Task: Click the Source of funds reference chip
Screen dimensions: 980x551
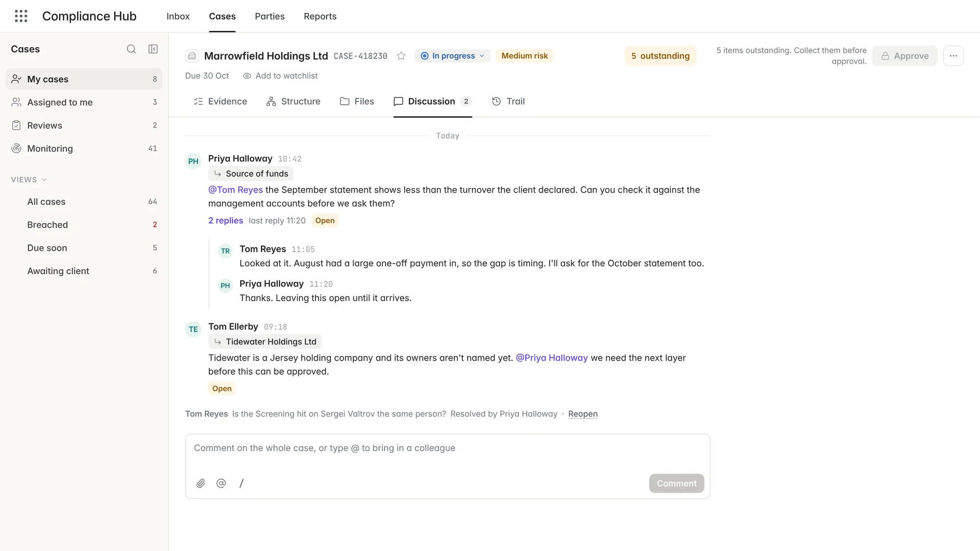Action: point(251,174)
